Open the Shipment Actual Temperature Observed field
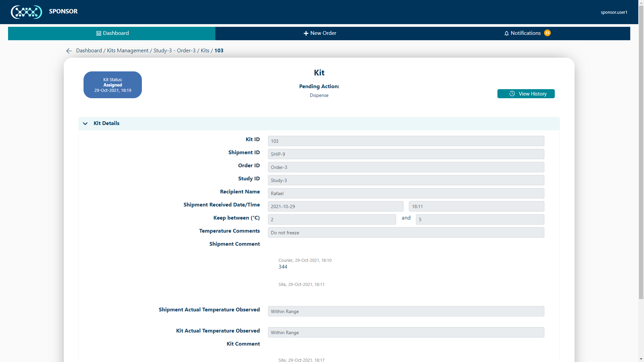The image size is (644, 362). coord(406,311)
